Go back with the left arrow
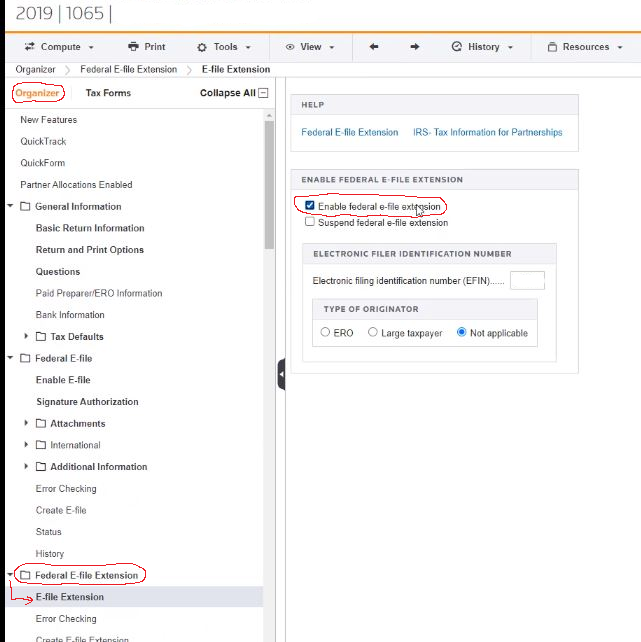 (x=373, y=47)
